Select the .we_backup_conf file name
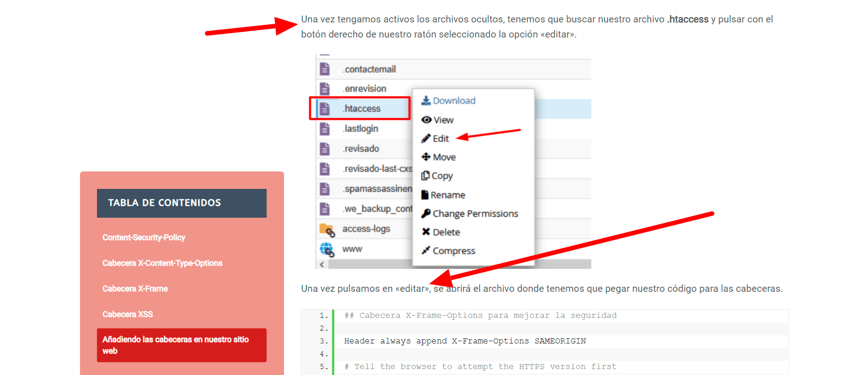The width and height of the screenshot is (868, 375). (378, 209)
